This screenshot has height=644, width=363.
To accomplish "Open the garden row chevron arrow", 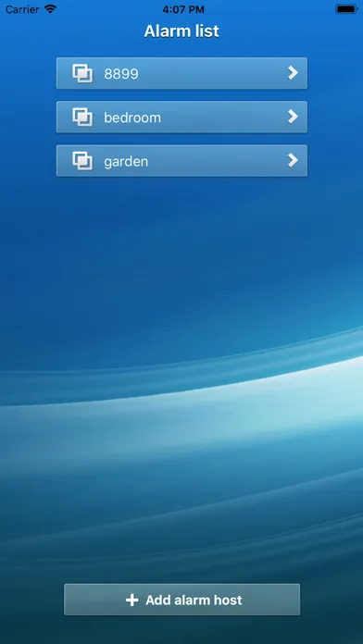I will click(x=293, y=160).
